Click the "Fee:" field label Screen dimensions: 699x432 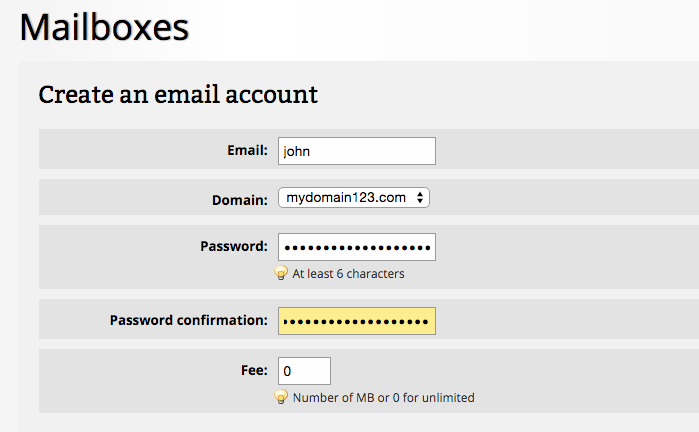pos(254,370)
